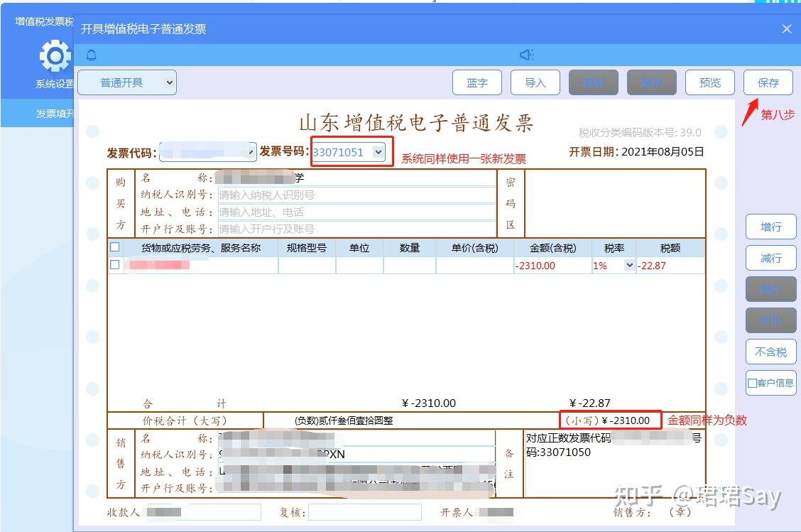Add a row with 增行
Image resolution: width=801 pixels, height=532 pixels.
(770, 227)
